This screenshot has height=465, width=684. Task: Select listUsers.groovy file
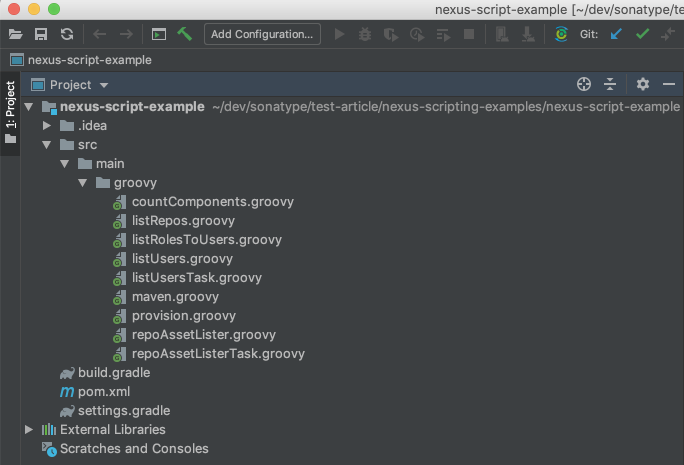tap(182, 259)
